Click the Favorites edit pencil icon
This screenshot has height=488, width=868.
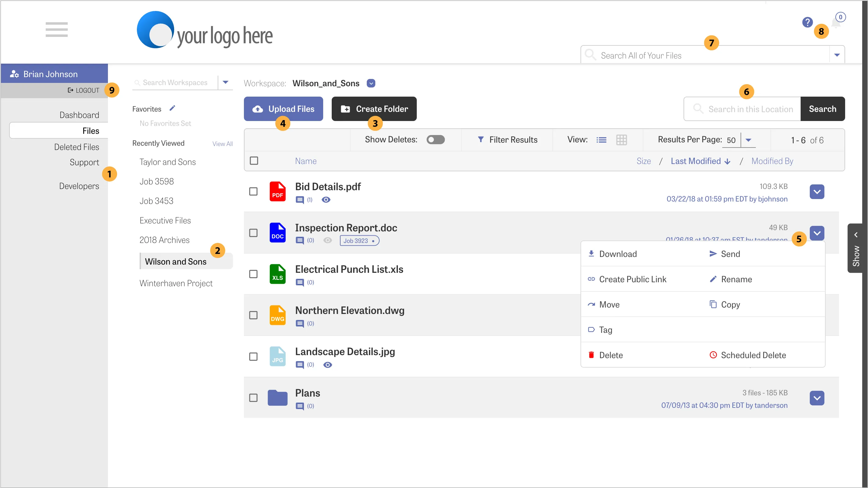(x=172, y=108)
